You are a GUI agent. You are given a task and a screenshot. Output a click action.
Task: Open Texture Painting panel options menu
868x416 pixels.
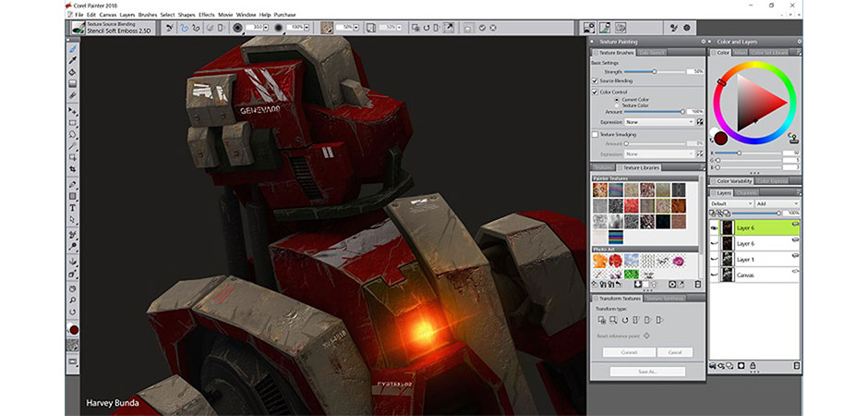click(x=703, y=42)
